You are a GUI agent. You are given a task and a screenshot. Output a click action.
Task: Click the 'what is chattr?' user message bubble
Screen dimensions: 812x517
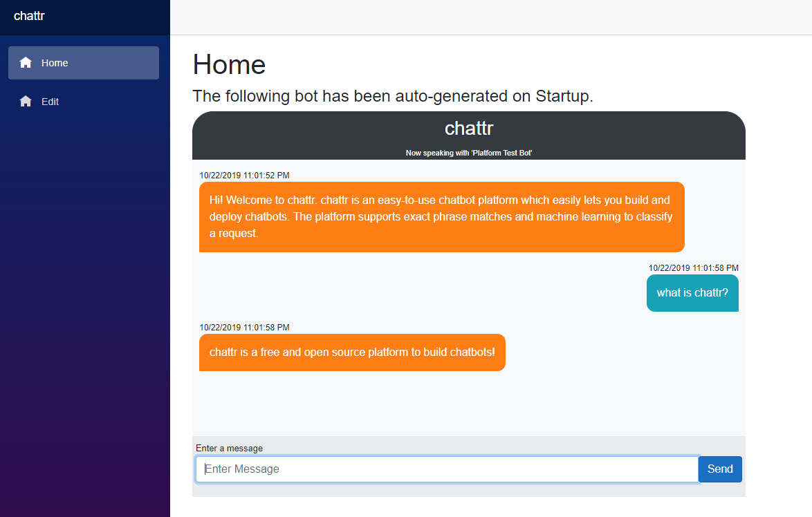click(x=692, y=293)
